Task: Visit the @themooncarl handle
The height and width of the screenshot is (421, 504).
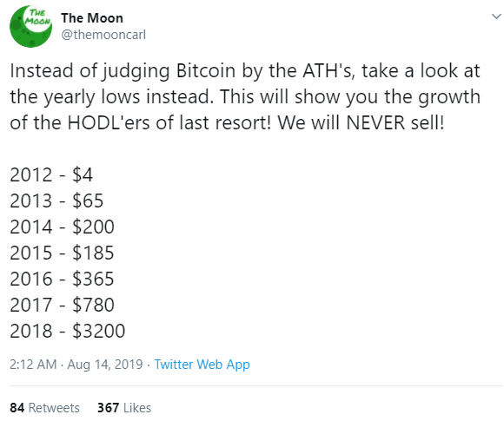Action: coord(103,35)
